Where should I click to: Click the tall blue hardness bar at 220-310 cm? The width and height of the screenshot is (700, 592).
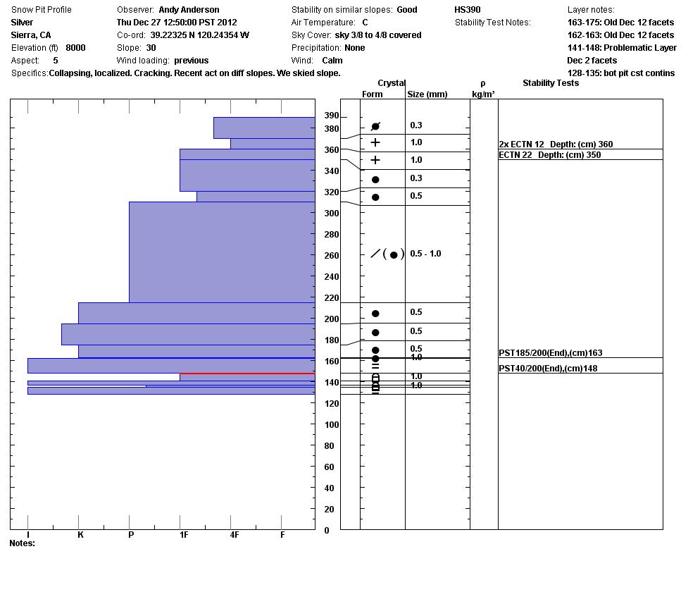pyautogui.click(x=222, y=252)
